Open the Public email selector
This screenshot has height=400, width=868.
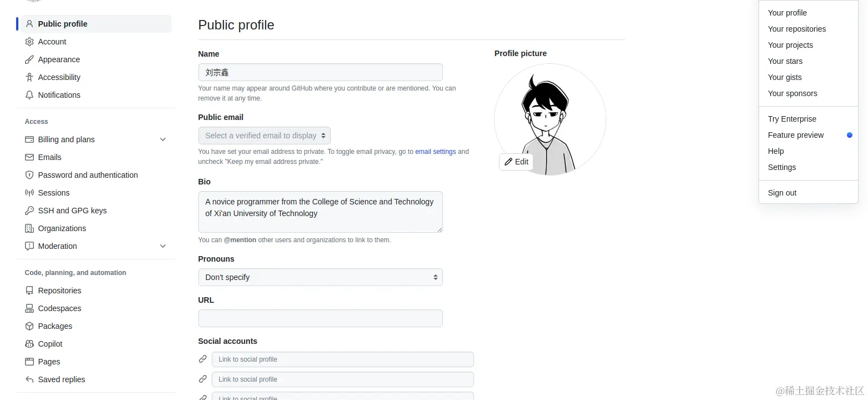click(265, 136)
